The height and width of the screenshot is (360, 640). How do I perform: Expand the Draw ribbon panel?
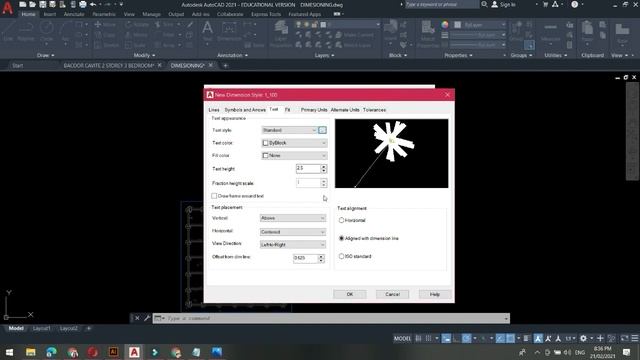(45, 55)
